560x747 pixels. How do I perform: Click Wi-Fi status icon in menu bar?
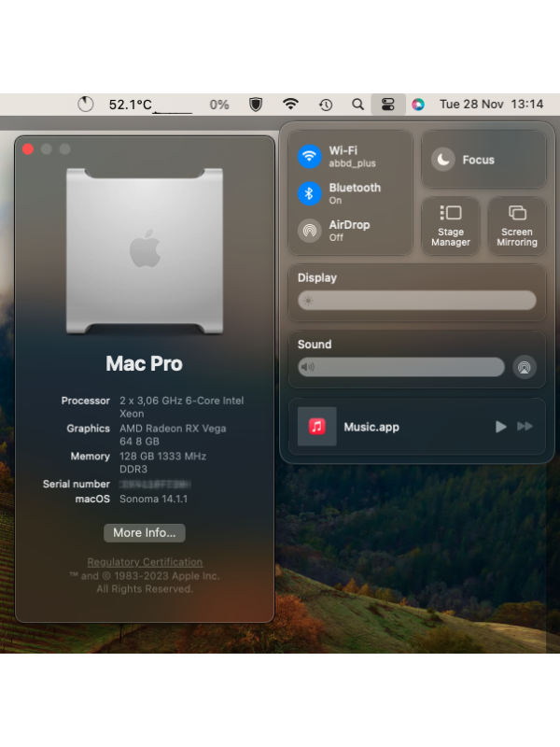pos(291,105)
